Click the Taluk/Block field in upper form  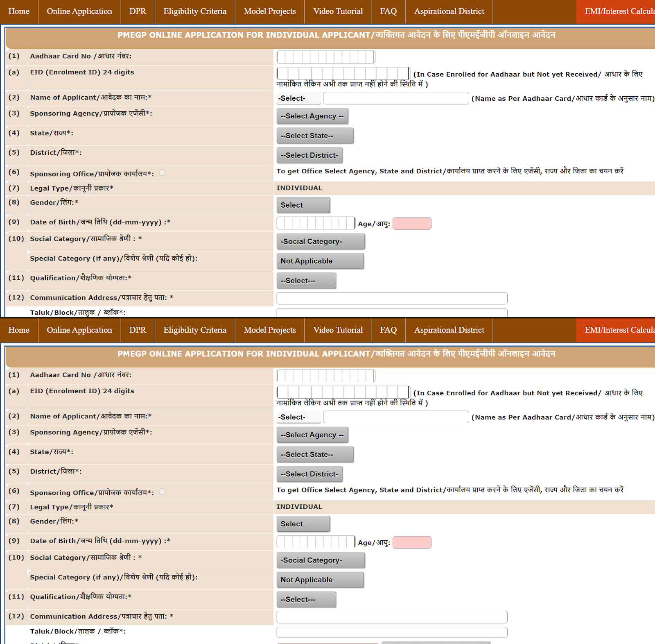tap(392, 313)
